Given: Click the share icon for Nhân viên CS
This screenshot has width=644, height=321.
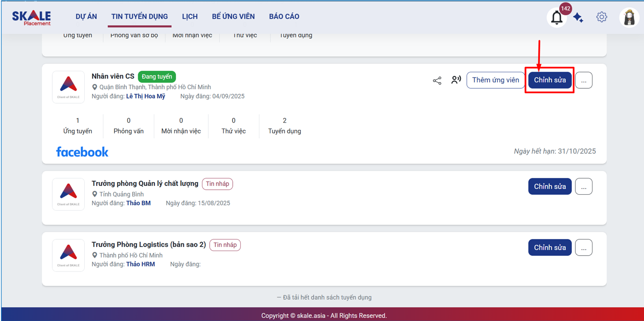Looking at the screenshot, I should (x=437, y=81).
